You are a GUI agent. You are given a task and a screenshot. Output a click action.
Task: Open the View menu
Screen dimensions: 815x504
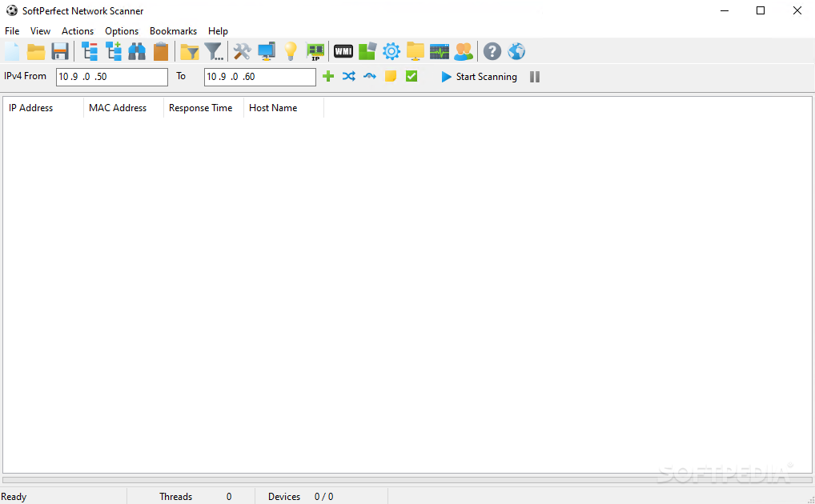(40, 31)
